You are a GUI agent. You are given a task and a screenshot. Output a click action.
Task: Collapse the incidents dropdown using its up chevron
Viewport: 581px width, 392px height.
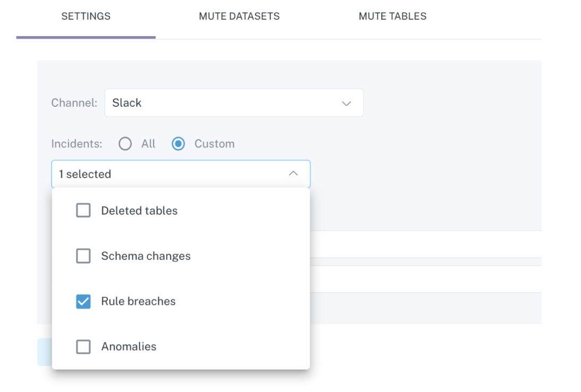pos(293,174)
